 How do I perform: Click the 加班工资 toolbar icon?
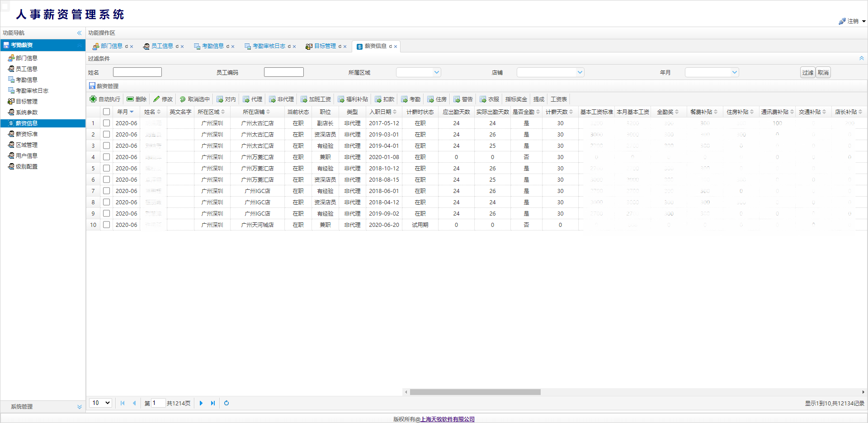304,99
